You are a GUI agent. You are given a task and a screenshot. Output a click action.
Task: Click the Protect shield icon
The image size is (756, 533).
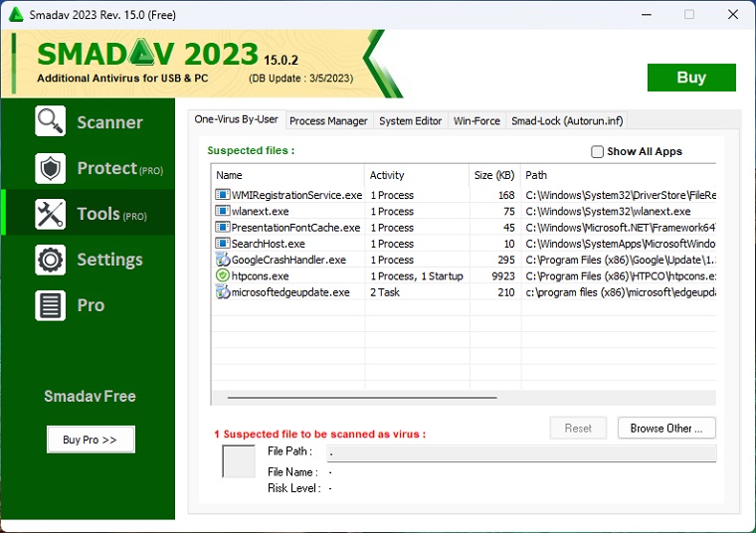pos(50,168)
